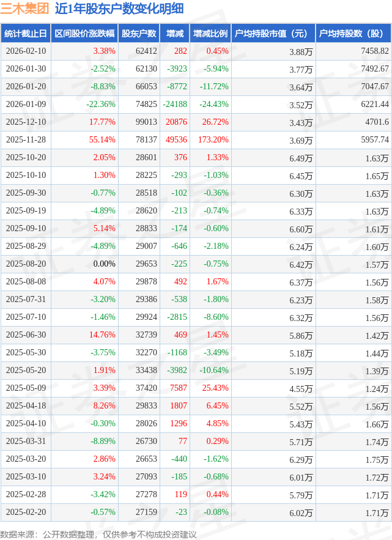This screenshot has width=392, height=540.
Task: Click the 增减比例 column header
Action: 210,34
